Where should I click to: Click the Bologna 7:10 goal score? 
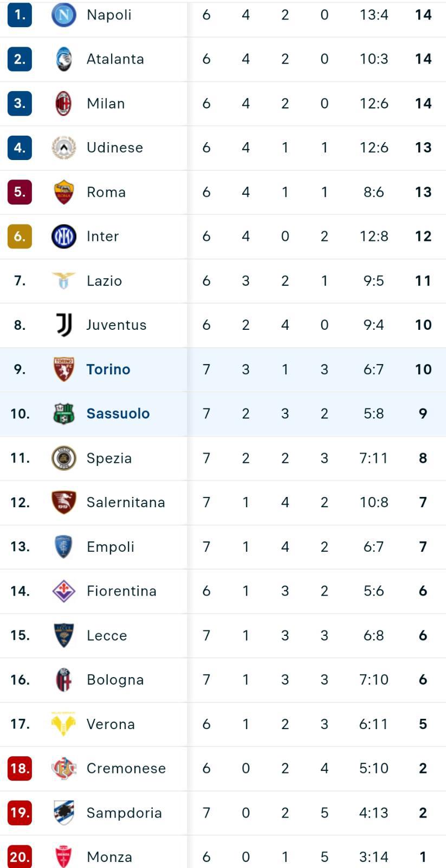click(373, 679)
